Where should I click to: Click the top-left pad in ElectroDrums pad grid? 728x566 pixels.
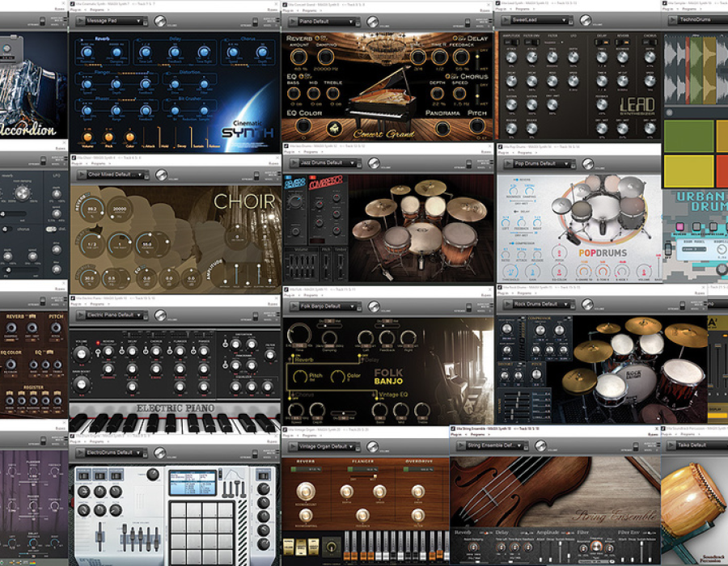pyautogui.click(x=178, y=510)
